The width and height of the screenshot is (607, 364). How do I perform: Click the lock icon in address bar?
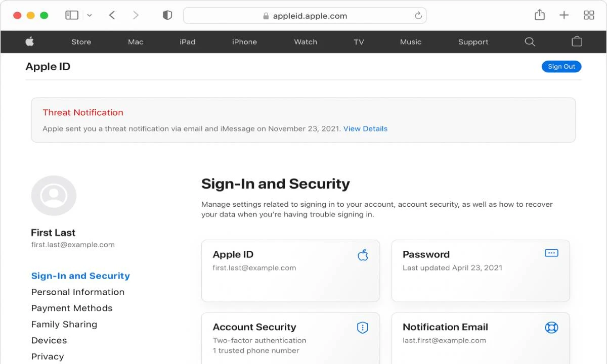point(266,16)
